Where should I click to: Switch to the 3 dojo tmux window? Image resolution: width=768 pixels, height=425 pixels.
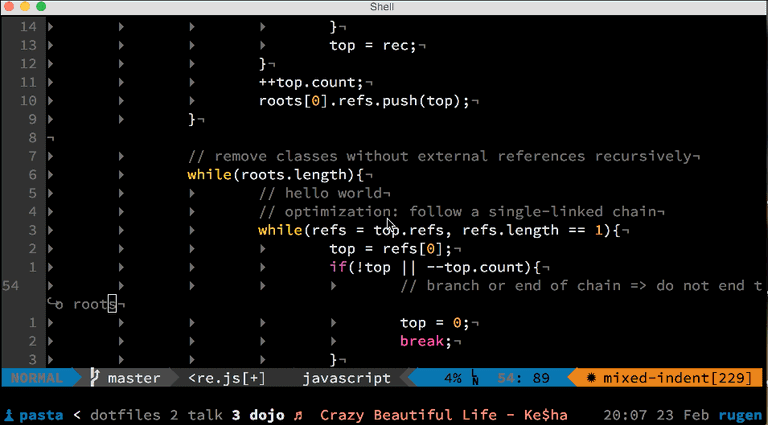258,416
